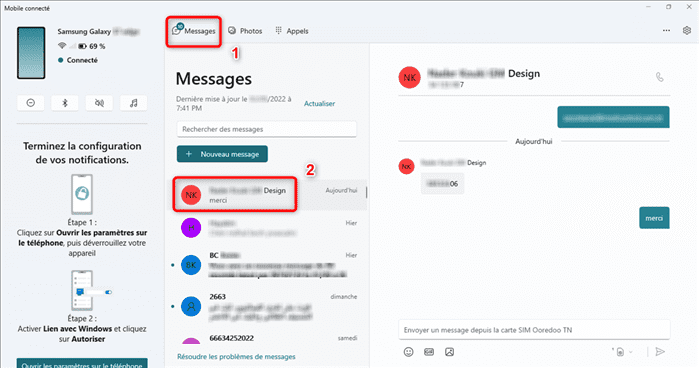
Task: Open the SIM card selector dropdown
Action: point(623,352)
